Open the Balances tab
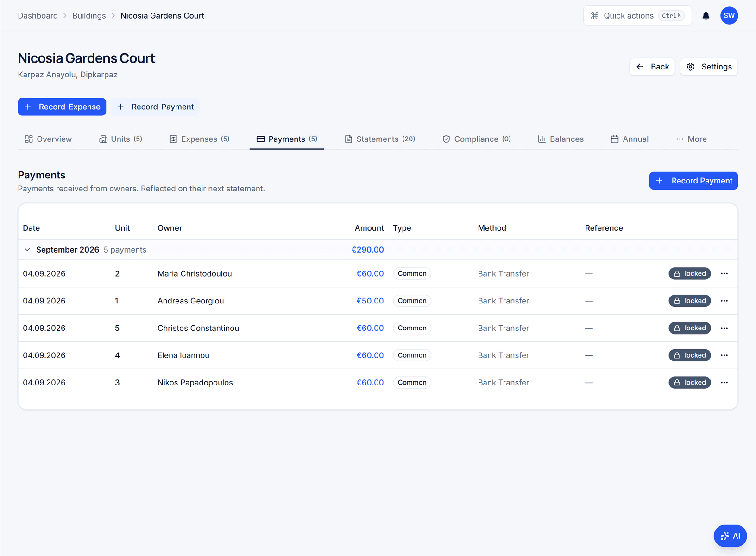 coord(561,139)
